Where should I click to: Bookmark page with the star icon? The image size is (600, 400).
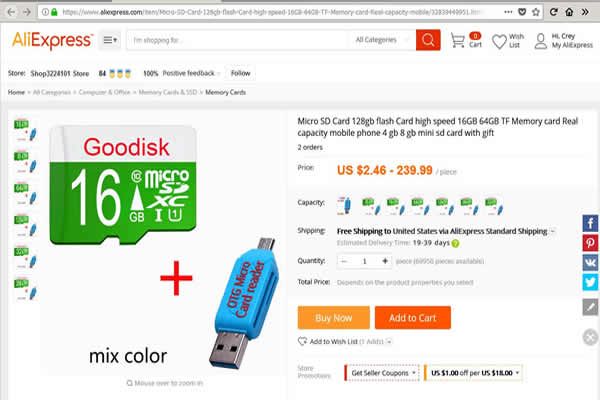point(536,12)
